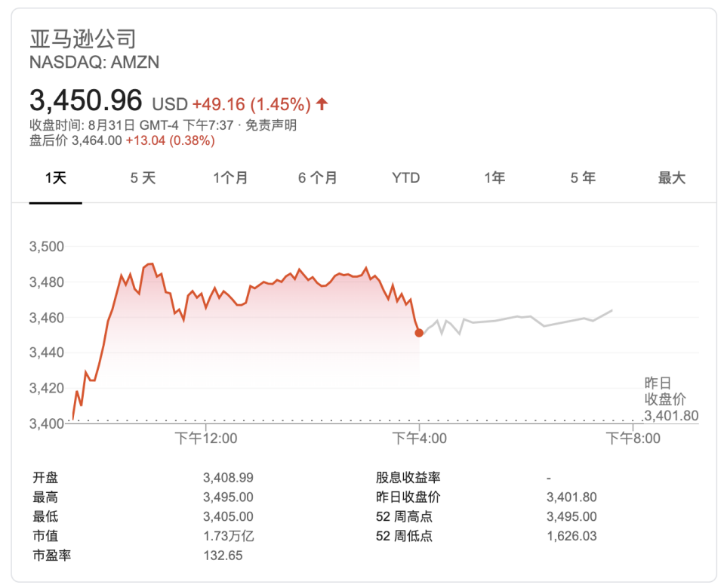Switch chart to 6 个月 range
This screenshot has width=727, height=588.
[x=318, y=177]
